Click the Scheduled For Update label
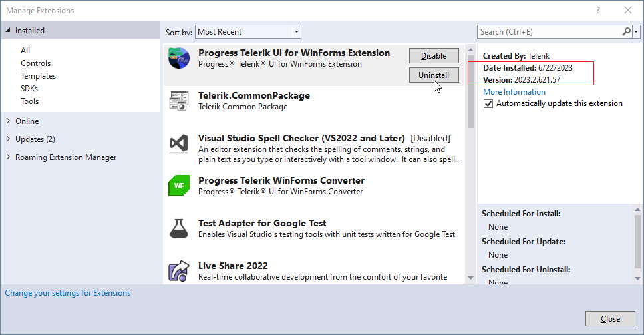The image size is (644, 335). [x=524, y=242]
